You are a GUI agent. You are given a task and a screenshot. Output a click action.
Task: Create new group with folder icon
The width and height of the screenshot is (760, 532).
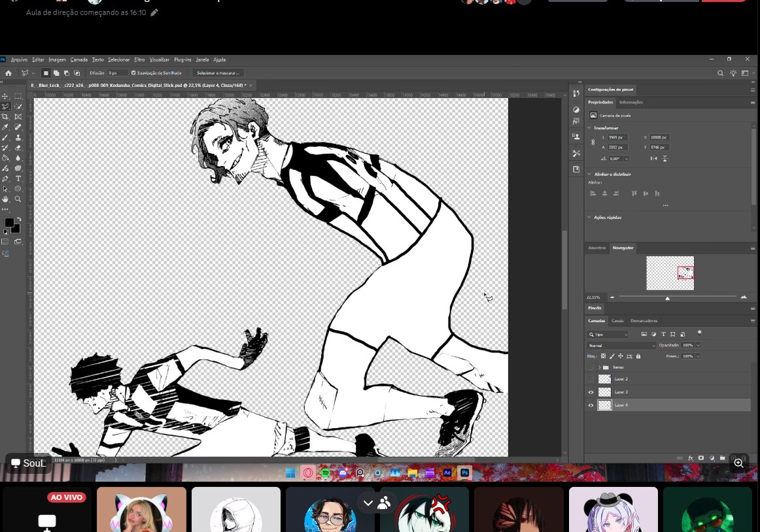(722, 458)
